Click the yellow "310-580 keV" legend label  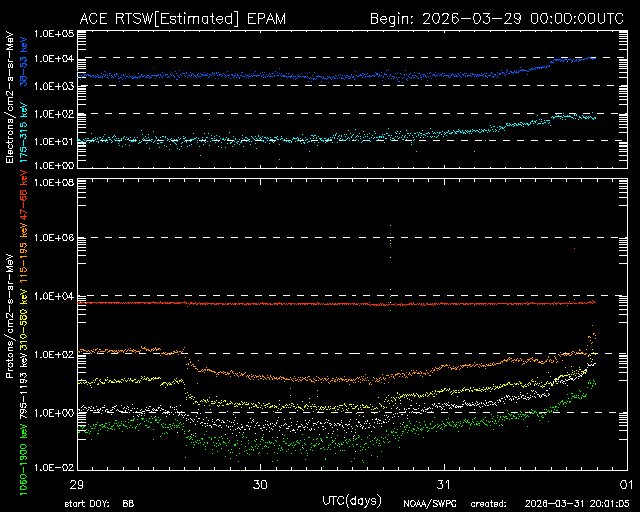coord(24,321)
